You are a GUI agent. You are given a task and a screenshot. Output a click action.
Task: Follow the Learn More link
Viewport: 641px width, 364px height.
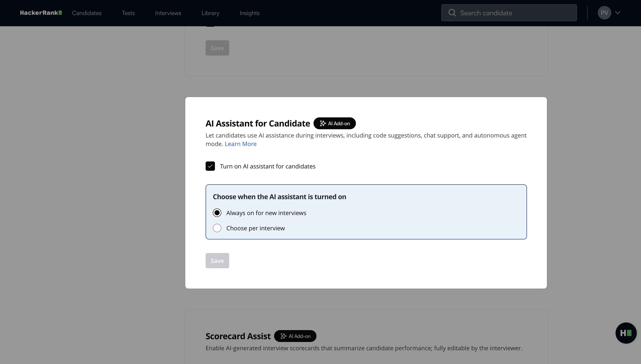(x=240, y=144)
